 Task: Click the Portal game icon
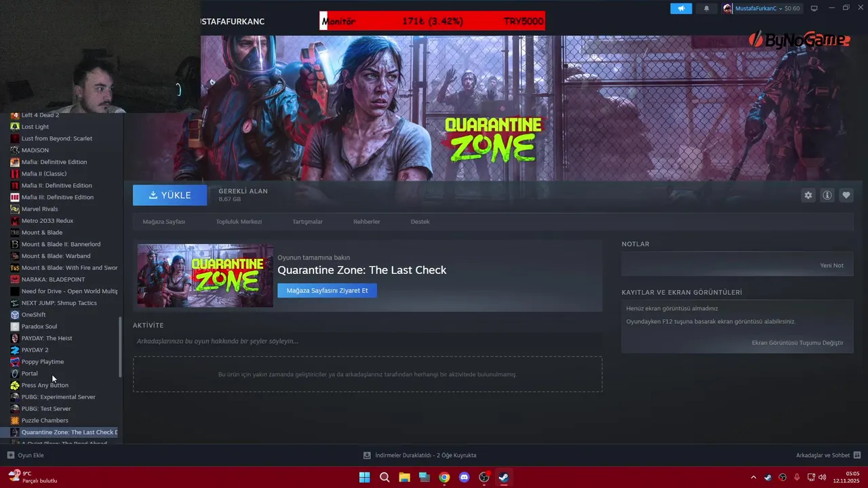tap(15, 373)
